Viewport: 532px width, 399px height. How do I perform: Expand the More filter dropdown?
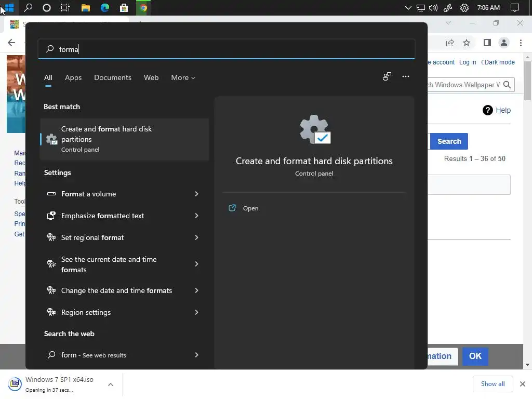click(x=183, y=78)
